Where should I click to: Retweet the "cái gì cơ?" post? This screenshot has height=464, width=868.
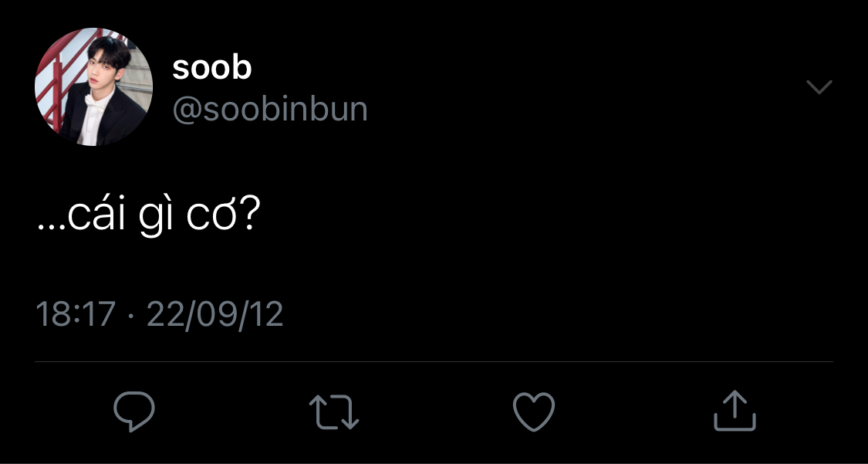click(x=334, y=412)
